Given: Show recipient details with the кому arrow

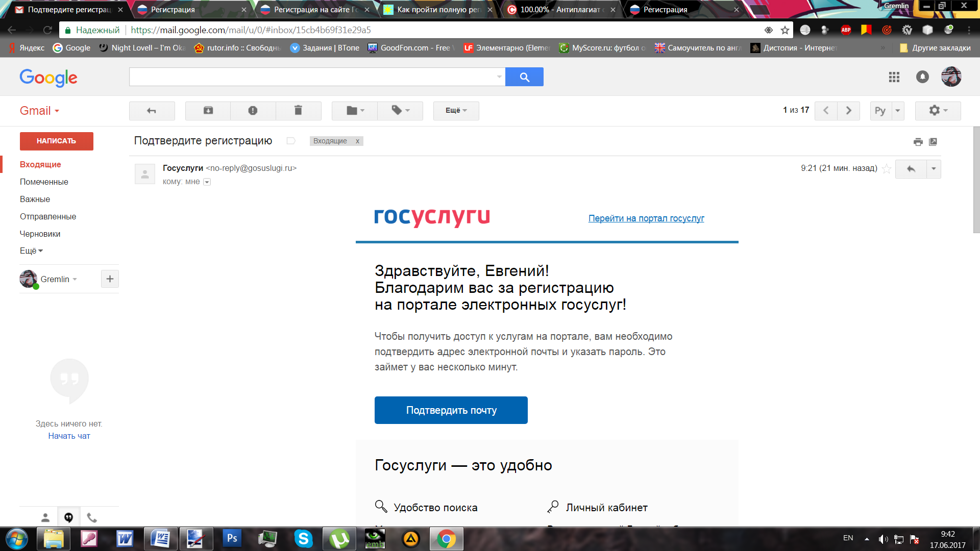Looking at the screenshot, I should 207,182.
